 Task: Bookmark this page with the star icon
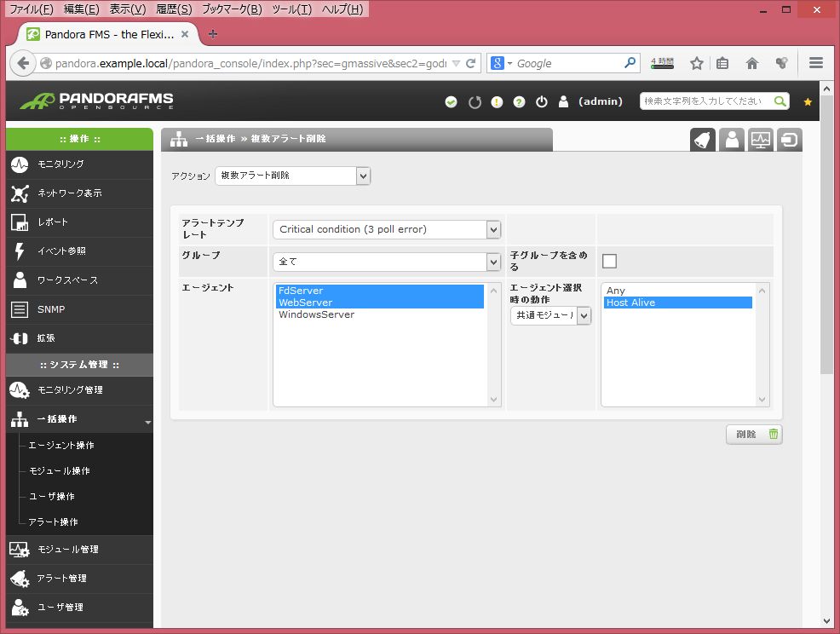[x=696, y=63]
